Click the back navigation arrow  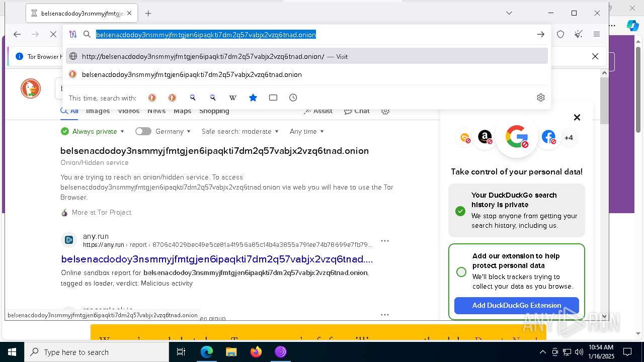tap(17, 34)
